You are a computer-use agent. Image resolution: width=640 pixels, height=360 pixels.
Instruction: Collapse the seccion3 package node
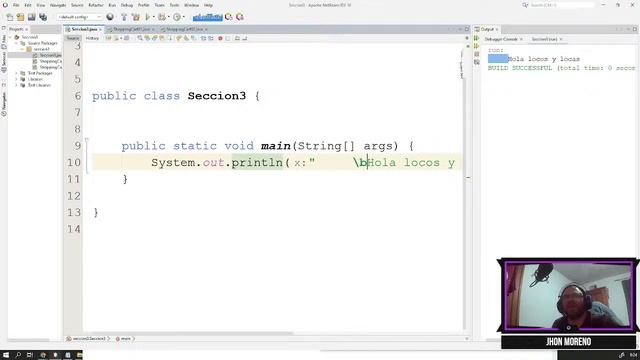(x=22, y=49)
